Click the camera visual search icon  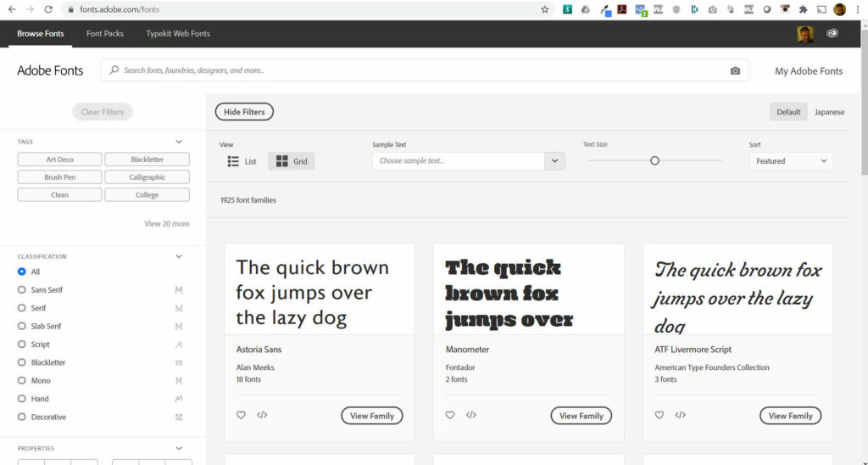point(735,71)
